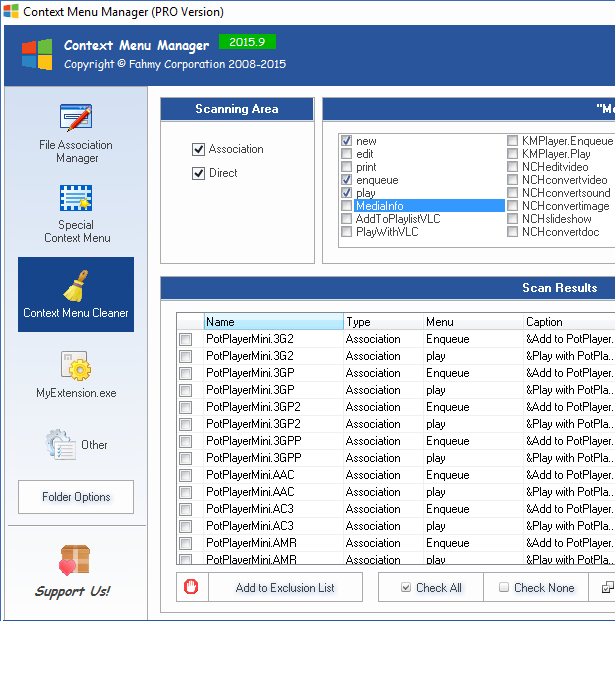Check the 'edit' menu checkbox
Screen dimensions: 615x675
tap(346, 154)
